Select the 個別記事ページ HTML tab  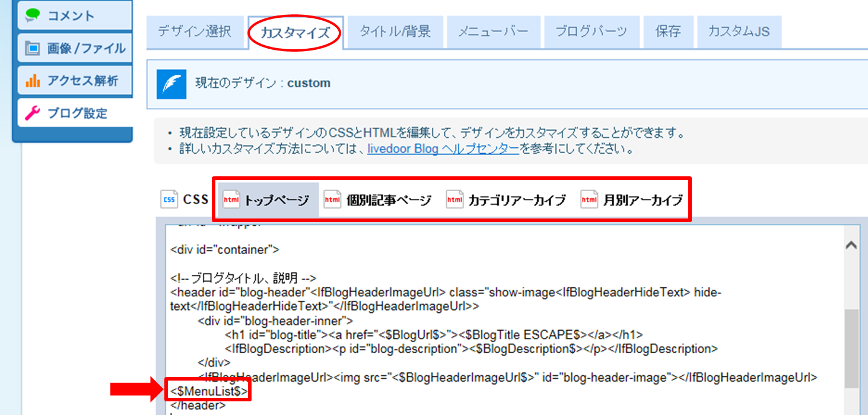click(378, 200)
